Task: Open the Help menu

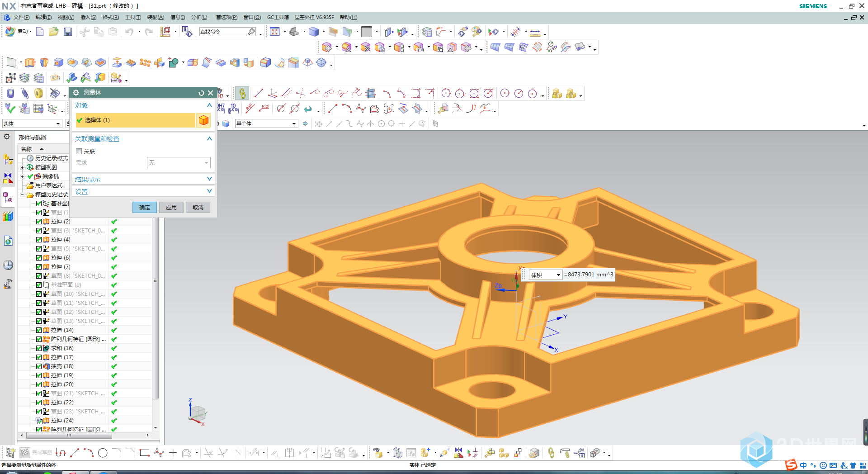Action: point(349,18)
